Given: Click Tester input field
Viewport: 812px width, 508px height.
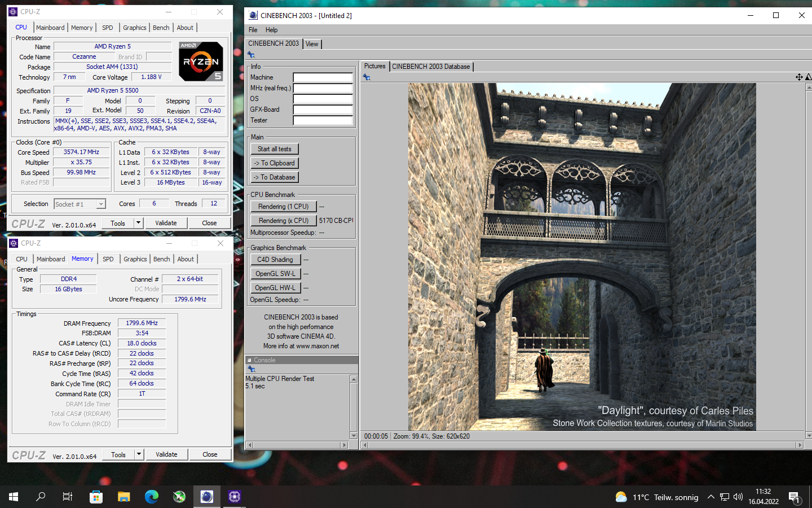Looking at the screenshot, I should click(323, 120).
